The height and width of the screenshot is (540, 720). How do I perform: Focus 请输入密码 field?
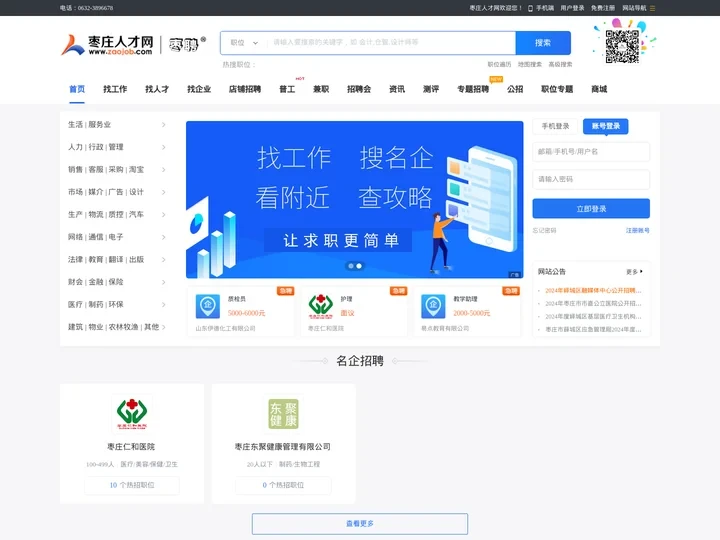coord(591,179)
